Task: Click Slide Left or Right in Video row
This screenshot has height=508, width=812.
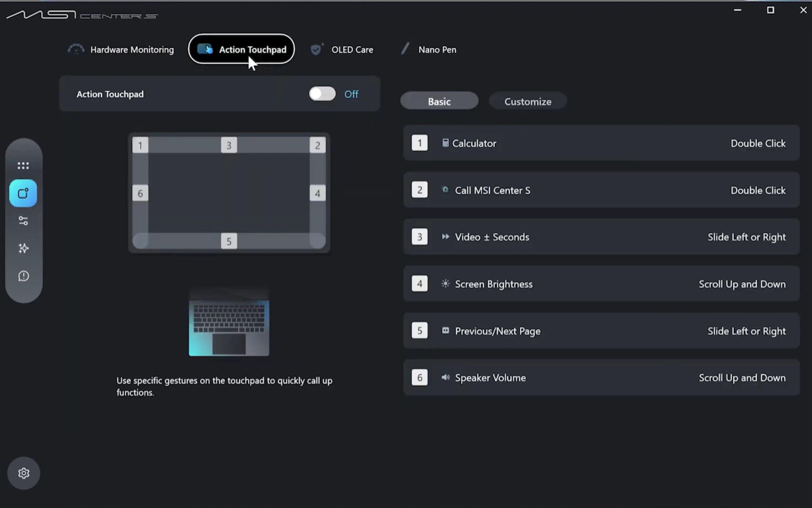Action: click(747, 237)
